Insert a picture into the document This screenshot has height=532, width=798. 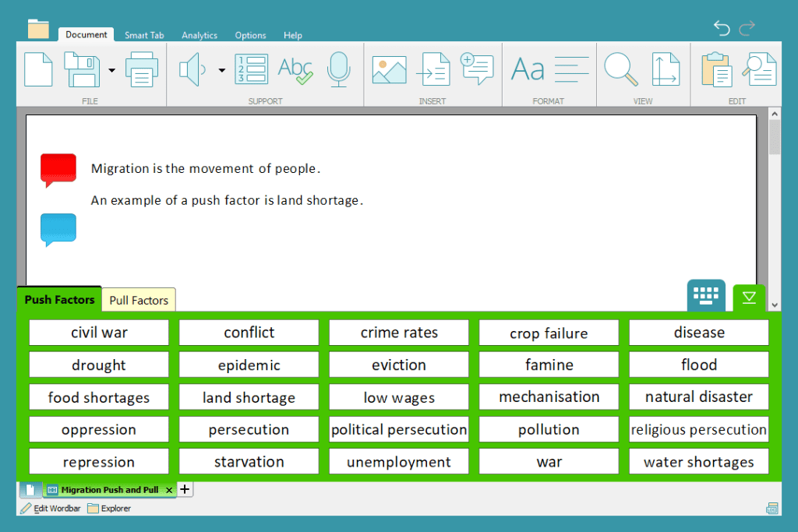(x=390, y=69)
